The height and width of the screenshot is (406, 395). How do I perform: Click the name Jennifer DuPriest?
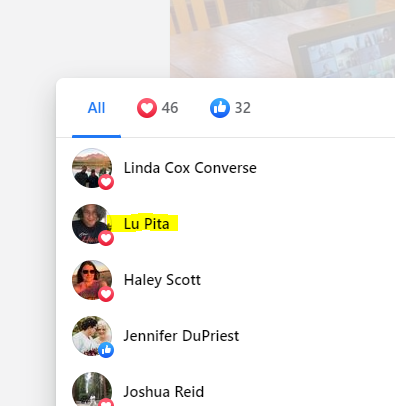(181, 336)
